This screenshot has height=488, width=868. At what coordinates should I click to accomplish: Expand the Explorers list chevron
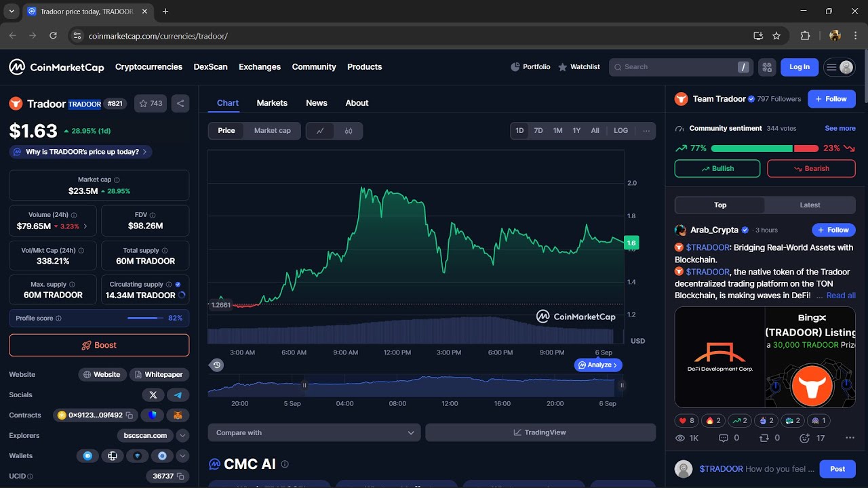[x=182, y=435]
